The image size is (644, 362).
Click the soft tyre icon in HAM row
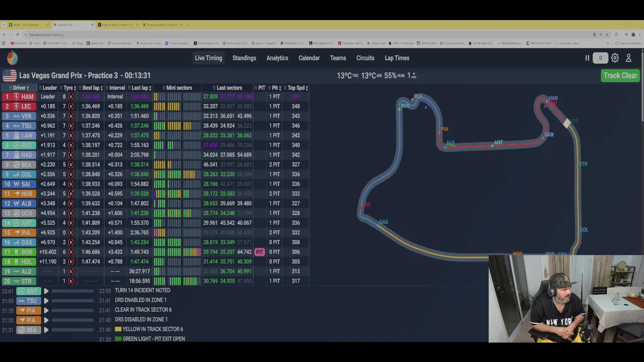point(70,97)
